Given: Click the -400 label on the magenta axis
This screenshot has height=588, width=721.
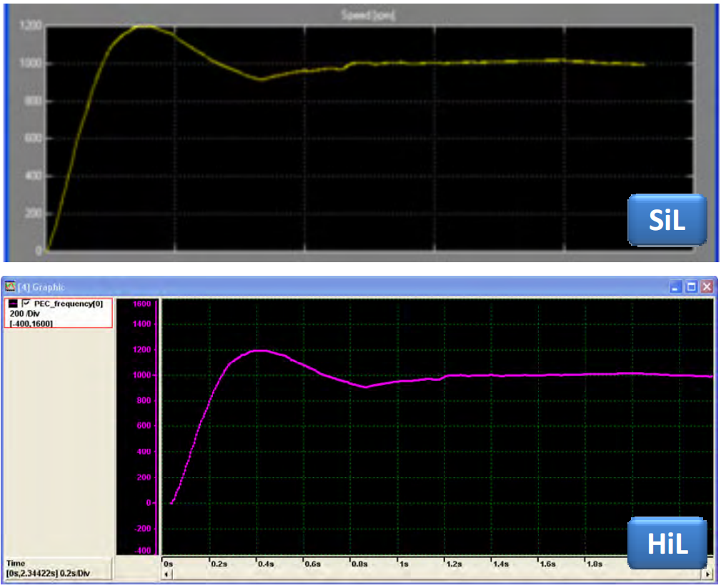Looking at the screenshot, I should pos(142,550).
